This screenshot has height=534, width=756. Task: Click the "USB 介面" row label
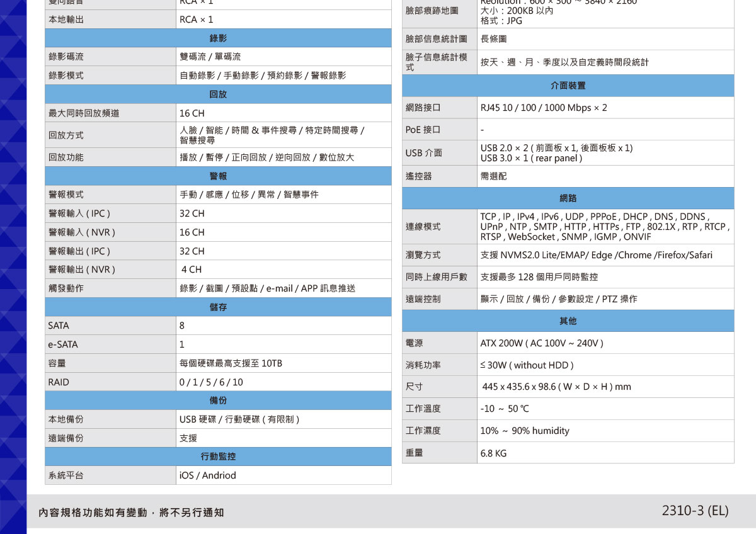(x=424, y=153)
